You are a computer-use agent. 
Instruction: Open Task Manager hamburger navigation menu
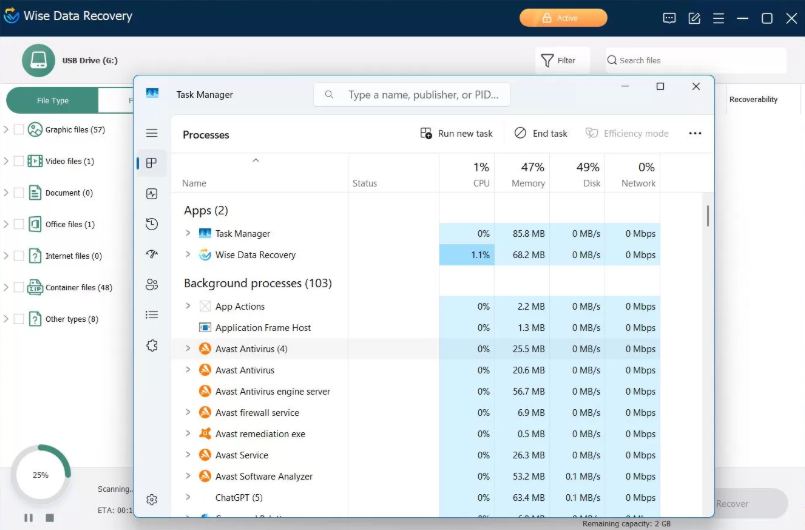151,134
